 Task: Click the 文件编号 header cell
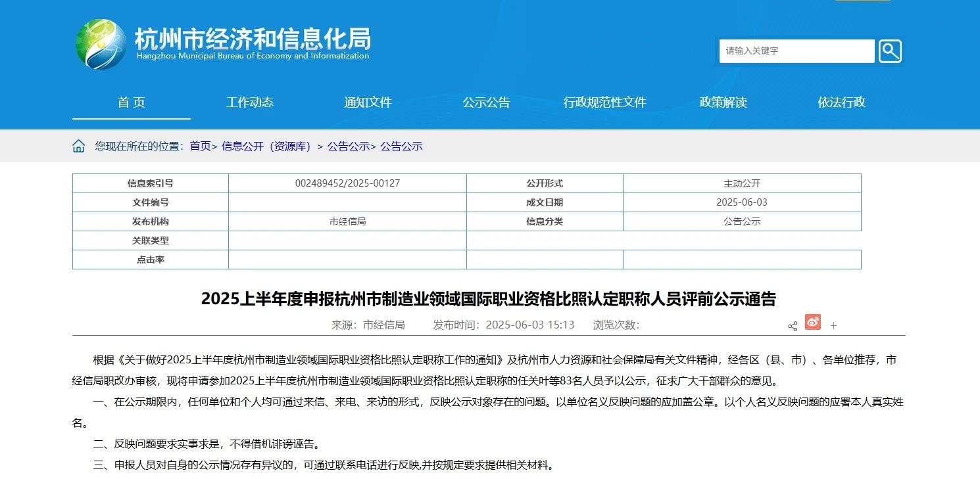(x=151, y=202)
